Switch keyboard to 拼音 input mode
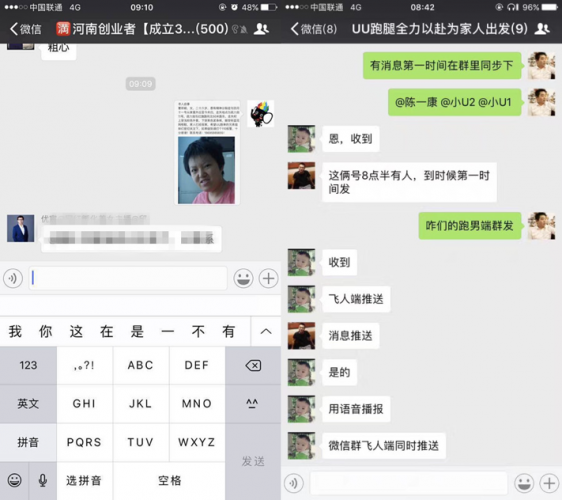This screenshot has width=562, height=500. click(28, 442)
